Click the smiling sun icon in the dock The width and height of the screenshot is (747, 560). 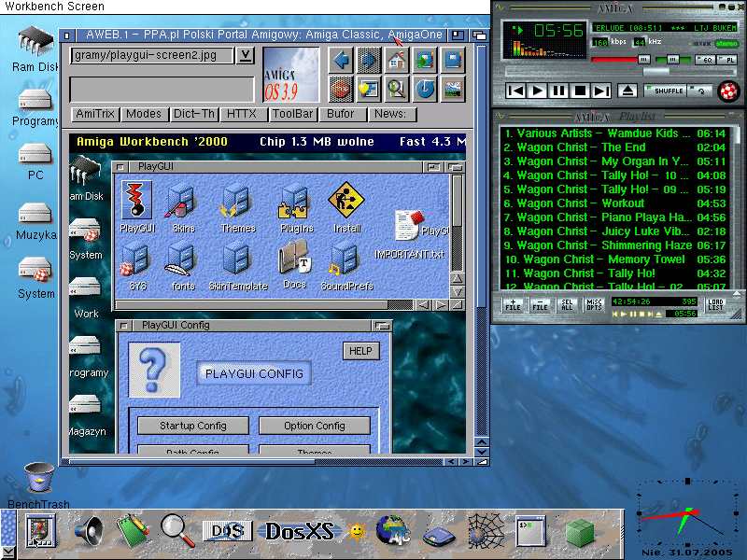click(356, 531)
